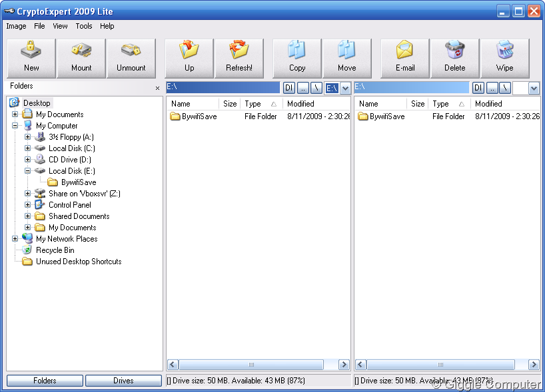
Task: Select the Local Disk (E:) drive icon
Action: coord(40,171)
